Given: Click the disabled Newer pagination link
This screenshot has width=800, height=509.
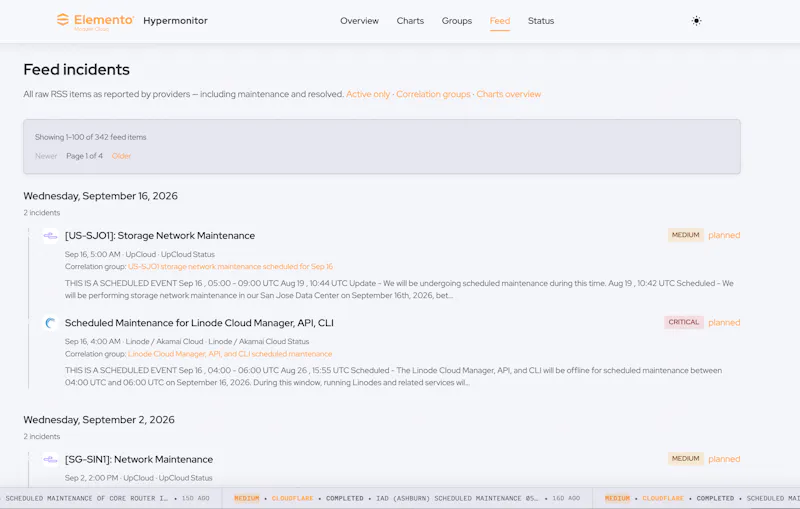Looking at the screenshot, I should [46, 156].
